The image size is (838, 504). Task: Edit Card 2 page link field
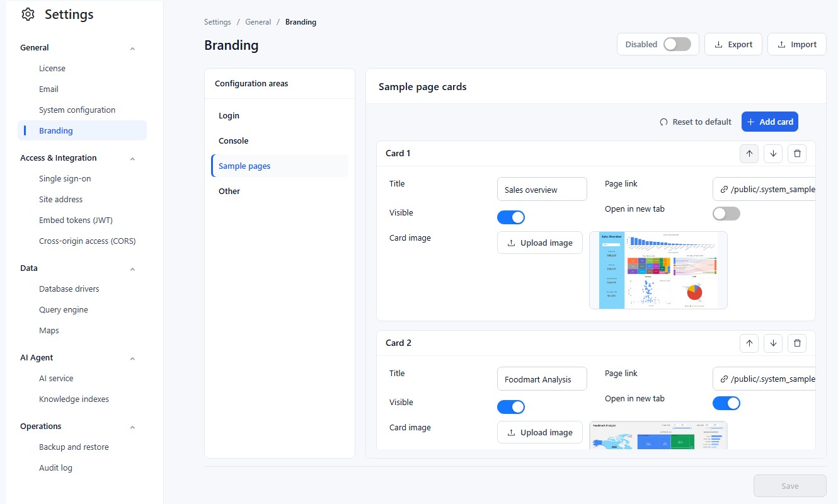click(764, 379)
